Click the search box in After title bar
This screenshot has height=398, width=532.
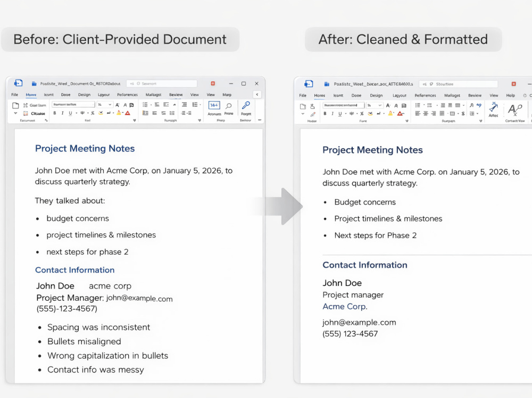coord(459,84)
